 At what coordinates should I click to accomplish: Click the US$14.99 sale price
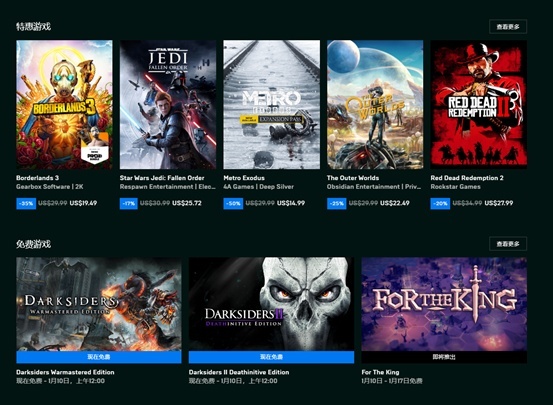[291, 203]
